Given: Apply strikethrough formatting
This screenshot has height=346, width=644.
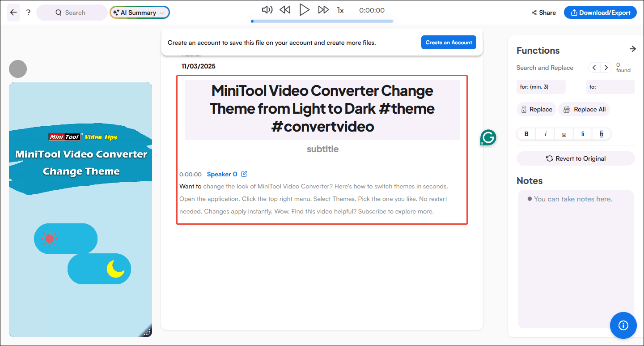Looking at the screenshot, I should tap(582, 133).
